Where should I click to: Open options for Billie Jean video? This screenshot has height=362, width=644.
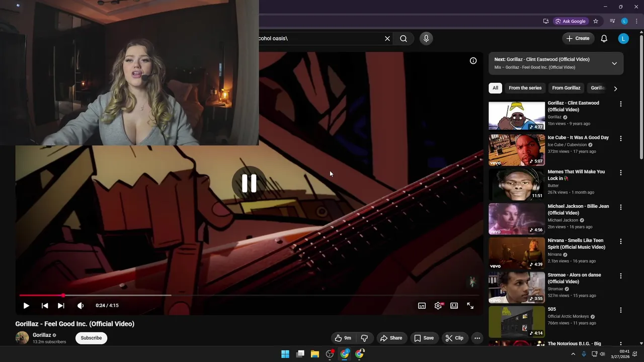[620, 207]
